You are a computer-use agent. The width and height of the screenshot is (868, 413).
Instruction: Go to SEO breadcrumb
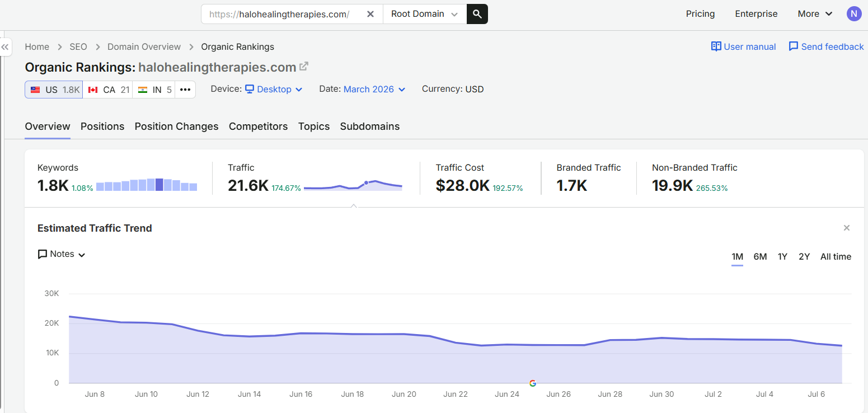[78, 47]
